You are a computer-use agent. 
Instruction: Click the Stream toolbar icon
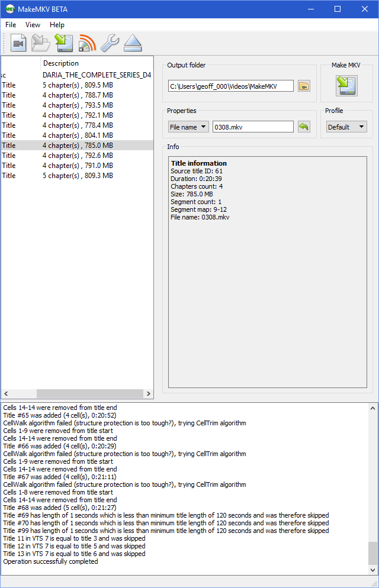point(87,43)
